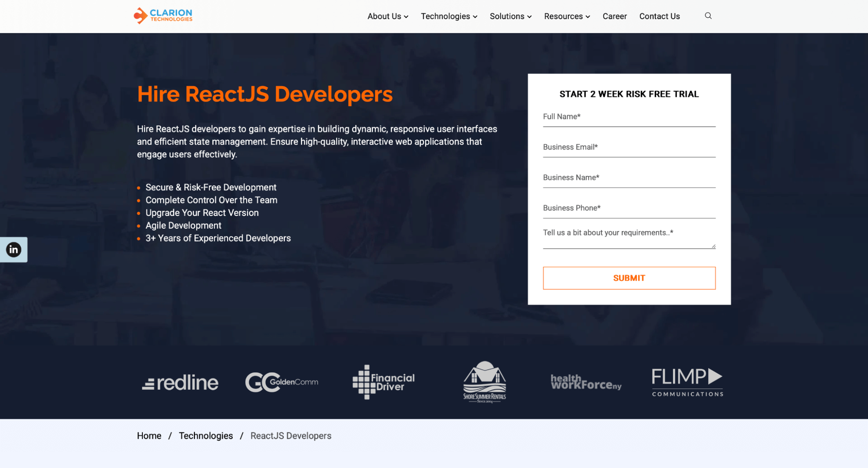
Task: Expand the About Us dropdown menu
Action: point(387,17)
